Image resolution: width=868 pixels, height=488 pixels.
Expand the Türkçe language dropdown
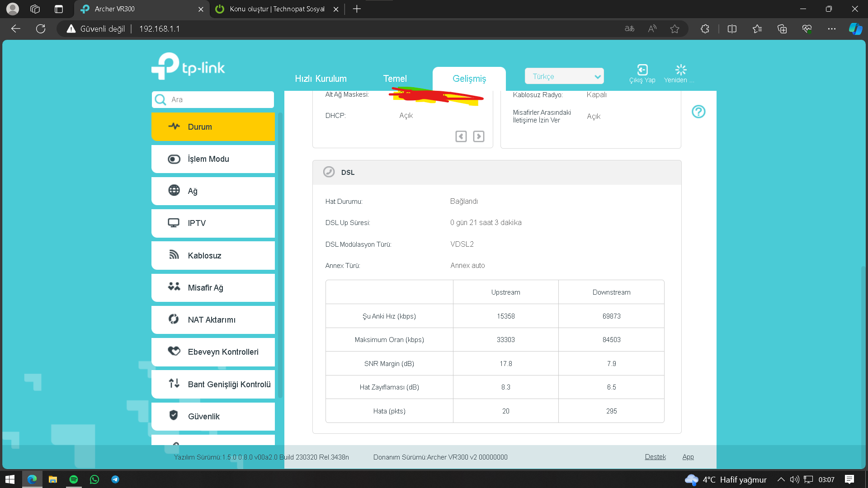tap(564, 76)
